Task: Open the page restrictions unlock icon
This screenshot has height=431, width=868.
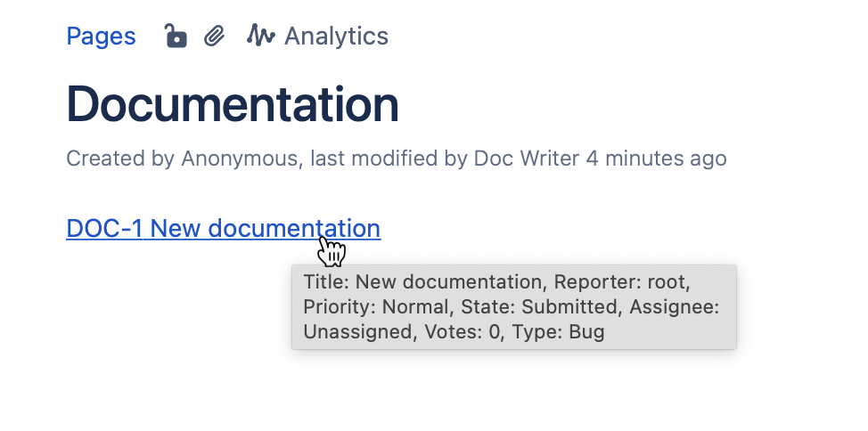Action: [x=176, y=37]
